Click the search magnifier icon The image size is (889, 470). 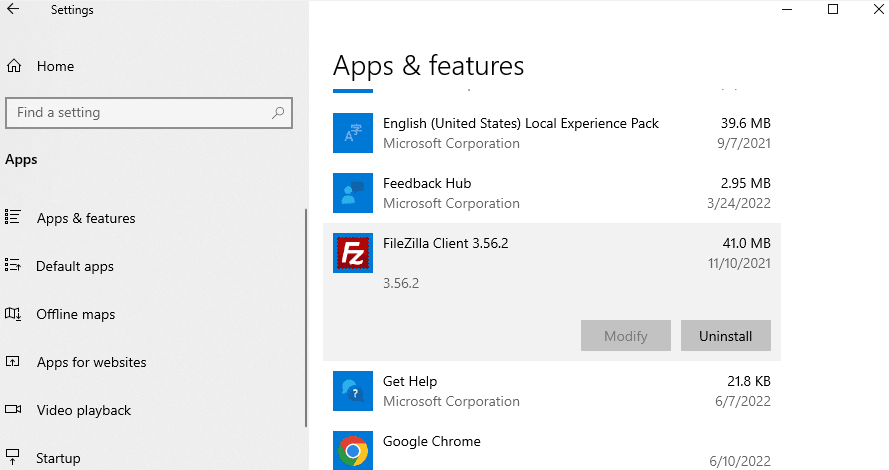click(x=279, y=113)
